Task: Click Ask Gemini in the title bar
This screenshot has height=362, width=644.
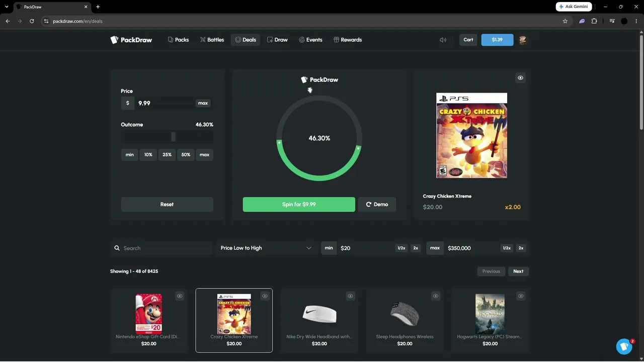Action: tap(574, 7)
